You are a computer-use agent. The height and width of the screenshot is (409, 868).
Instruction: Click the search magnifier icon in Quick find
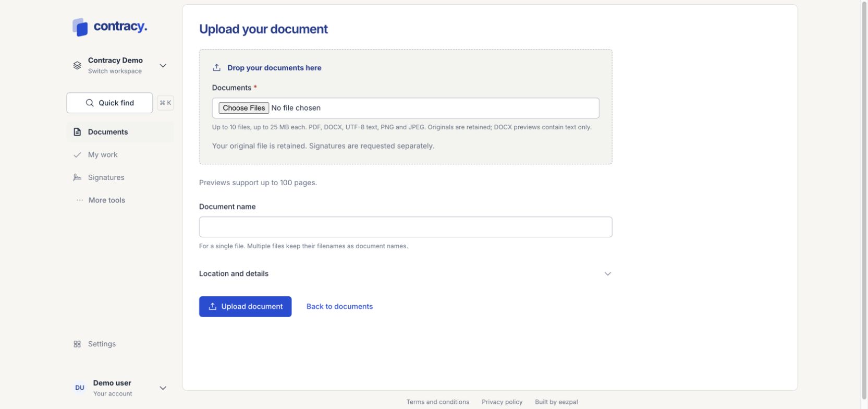click(90, 103)
